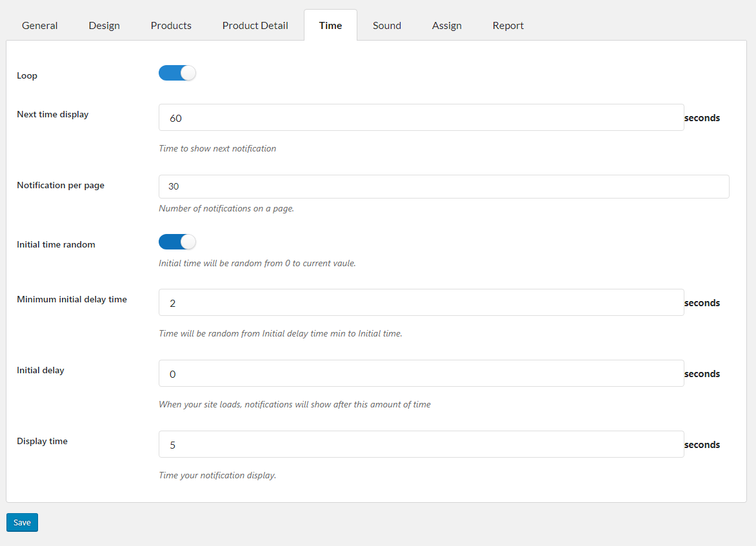View the Report tab
The image size is (756, 546).
(x=508, y=26)
